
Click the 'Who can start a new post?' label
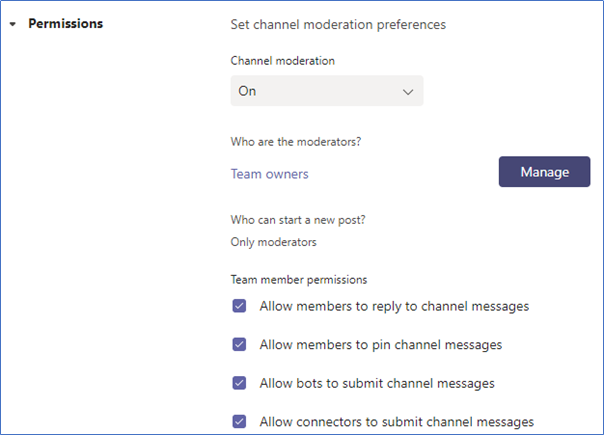coord(298,220)
